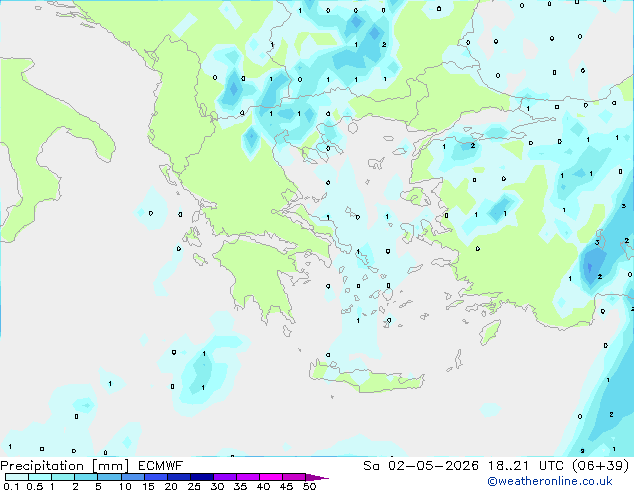Choose the 20–25 mm dark blue swatch
The image size is (634, 490).
point(179,477)
